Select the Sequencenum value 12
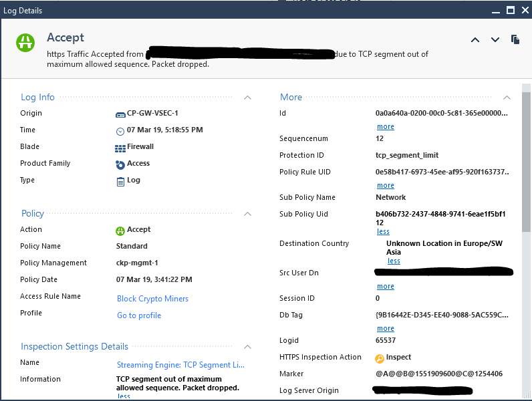The height and width of the screenshot is (401, 532). point(380,138)
